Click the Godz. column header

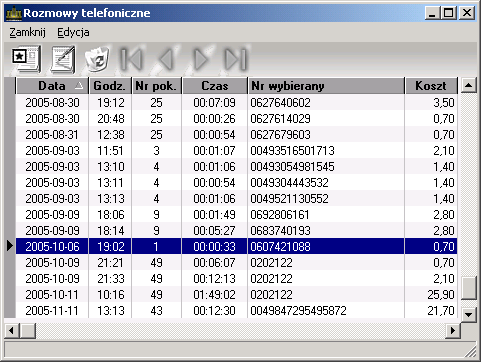110,86
